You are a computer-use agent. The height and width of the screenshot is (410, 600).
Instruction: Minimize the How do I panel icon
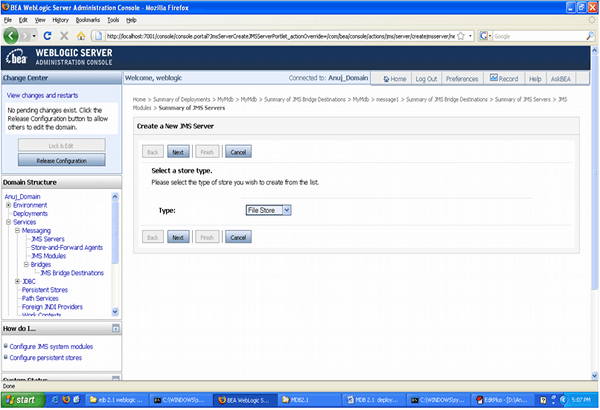[115, 328]
